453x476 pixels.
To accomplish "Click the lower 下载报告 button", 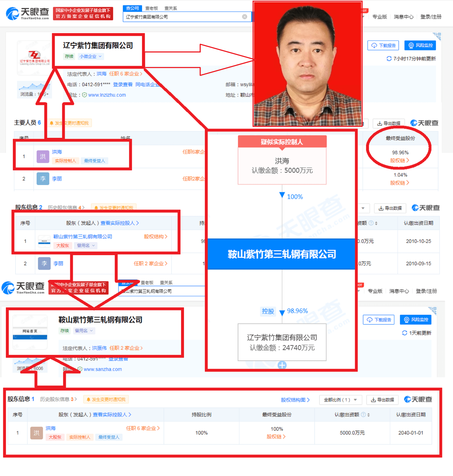I will [379, 320].
